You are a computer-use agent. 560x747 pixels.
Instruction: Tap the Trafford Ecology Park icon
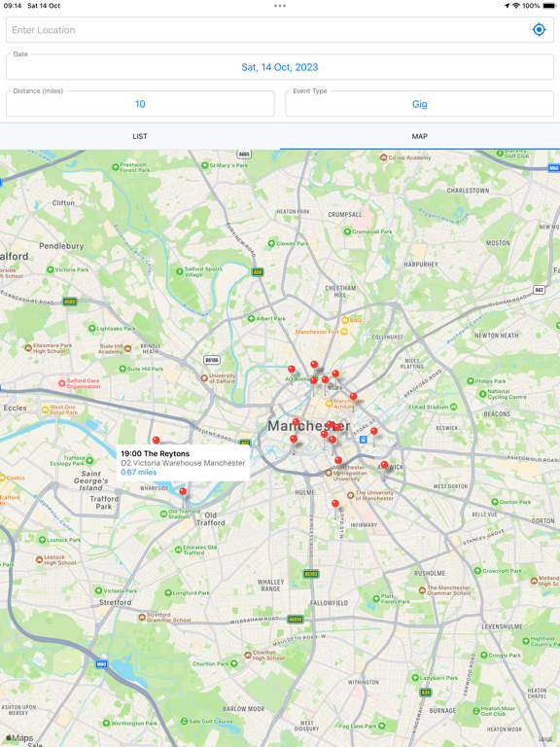coord(90,460)
